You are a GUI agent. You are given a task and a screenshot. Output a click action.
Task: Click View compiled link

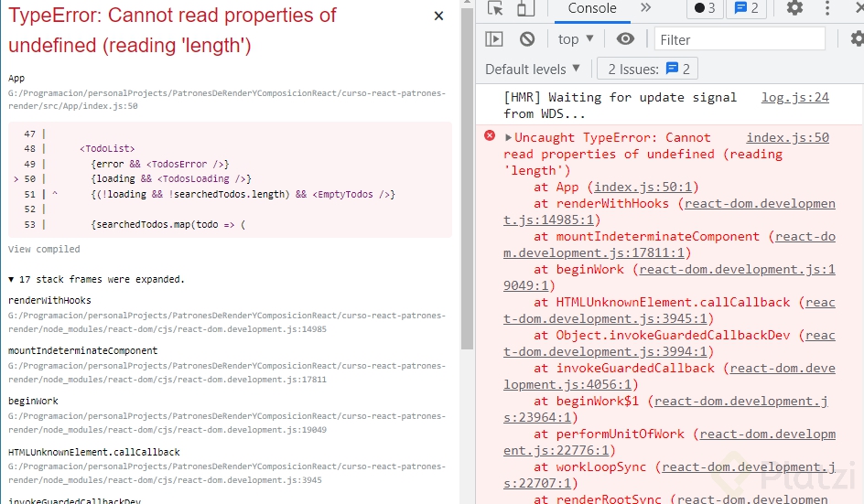point(44,250)
